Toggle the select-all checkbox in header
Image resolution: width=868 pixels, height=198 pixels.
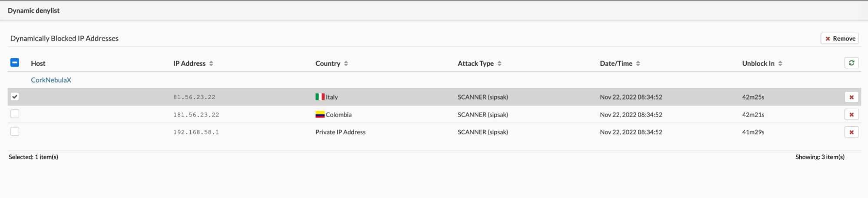click(x=15, y=63)
